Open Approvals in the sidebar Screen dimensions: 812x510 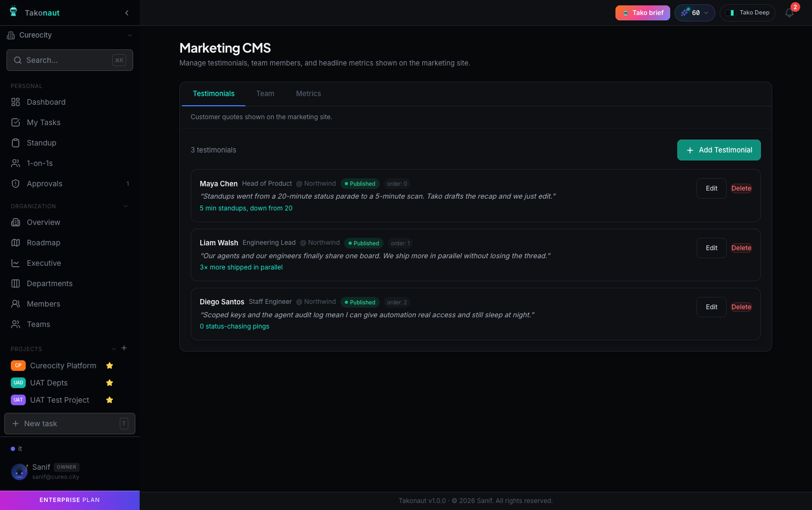[x=70, y=184]
